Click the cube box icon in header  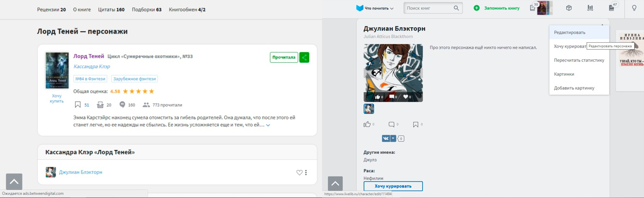[x=569, y=8]
